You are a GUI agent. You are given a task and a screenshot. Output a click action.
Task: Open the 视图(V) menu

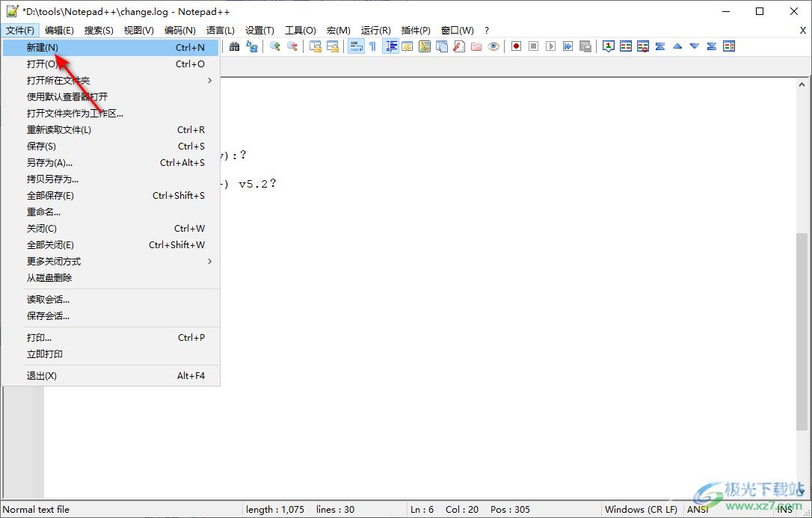click(139, 31)
